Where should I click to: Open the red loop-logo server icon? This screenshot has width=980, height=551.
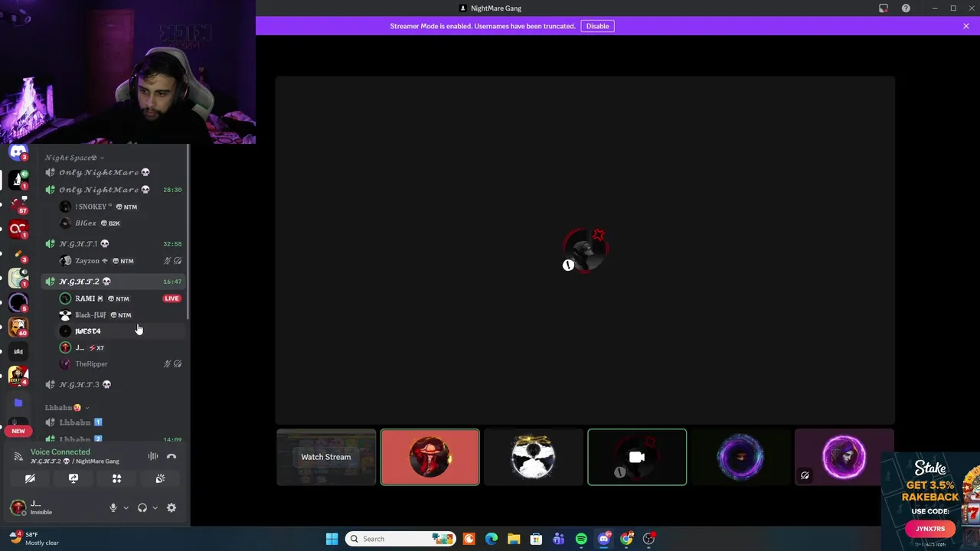18,229
